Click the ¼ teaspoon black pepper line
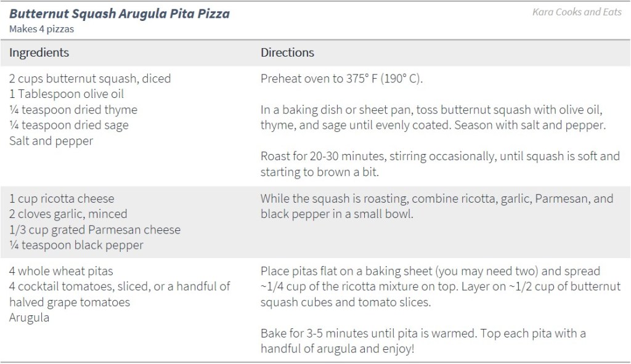The width and height of the screenshot is (631, 364). pos(76,245)
